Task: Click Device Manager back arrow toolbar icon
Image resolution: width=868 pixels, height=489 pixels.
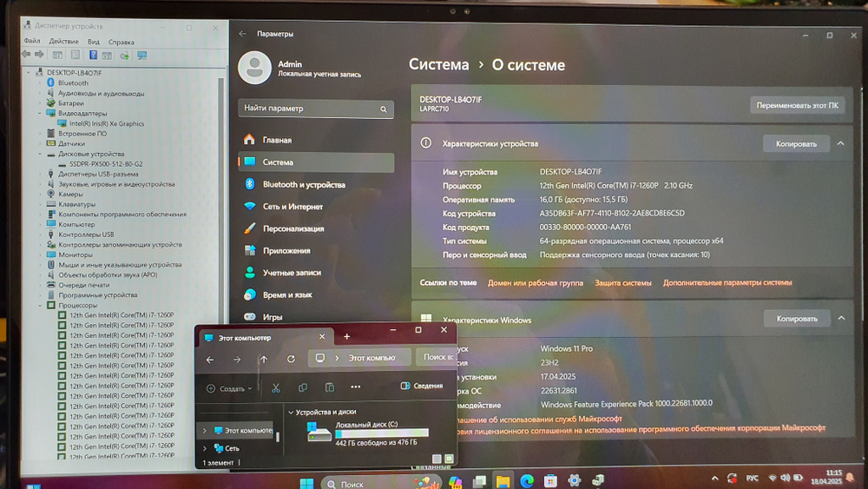Action: [26, 54]
